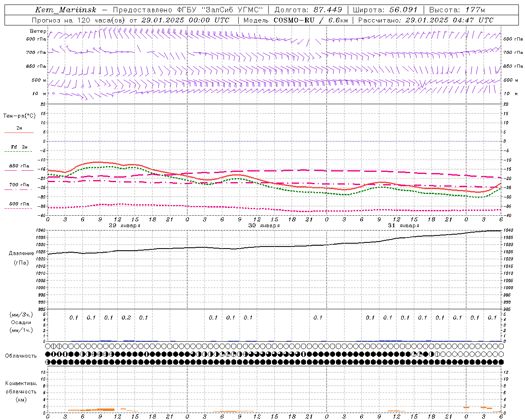This screenshot has height=420, width=525.
Task: Click the 'Конвективн.' convective cloud label
Action: coord(21,383)
